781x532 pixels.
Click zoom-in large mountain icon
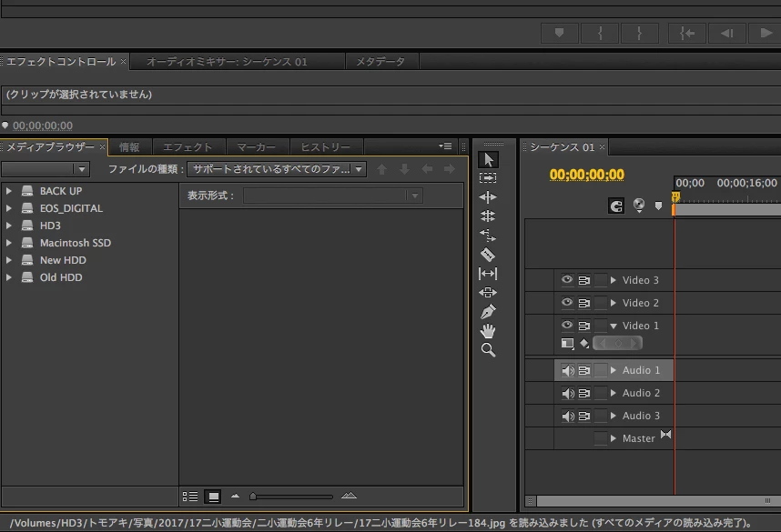[x=349, y=496]
